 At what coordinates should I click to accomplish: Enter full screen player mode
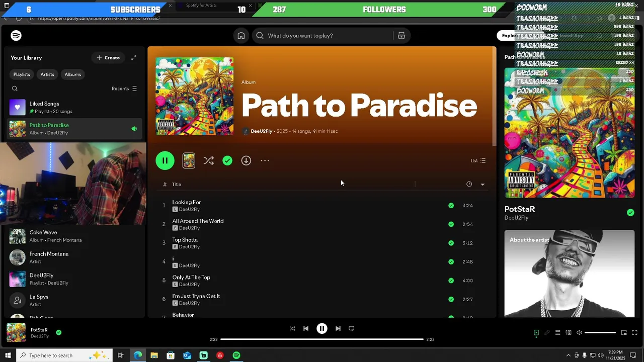coord(634,332)
